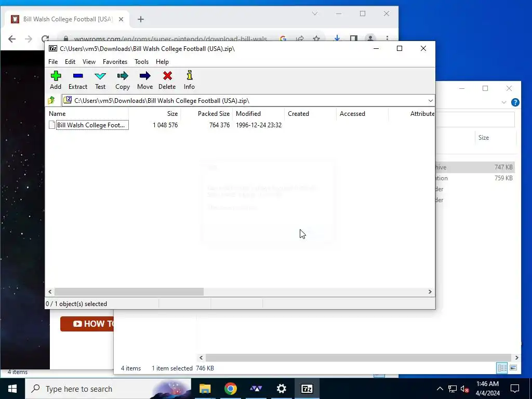Click the Type here to search box
This screenshot has width=532, height=399.
coord(108,389)
